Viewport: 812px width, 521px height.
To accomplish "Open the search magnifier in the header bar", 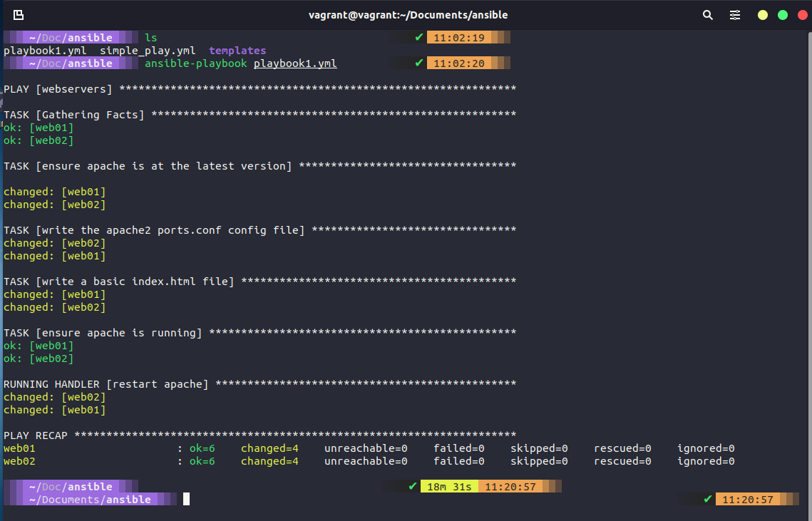I will point(707,14).
